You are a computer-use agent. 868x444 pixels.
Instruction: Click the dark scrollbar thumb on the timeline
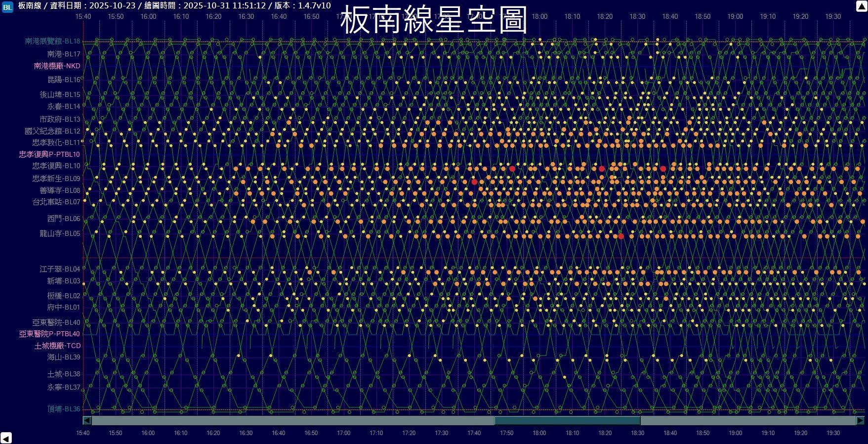[x=567, y=420]
